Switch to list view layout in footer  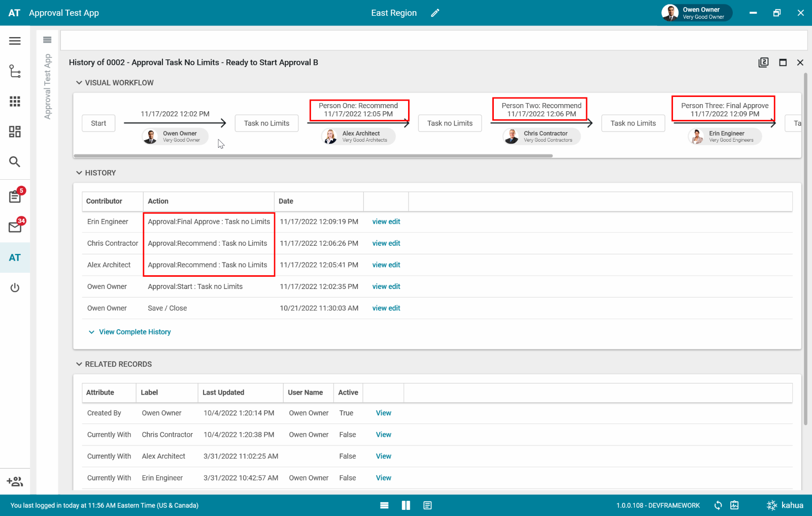(384, 505)
